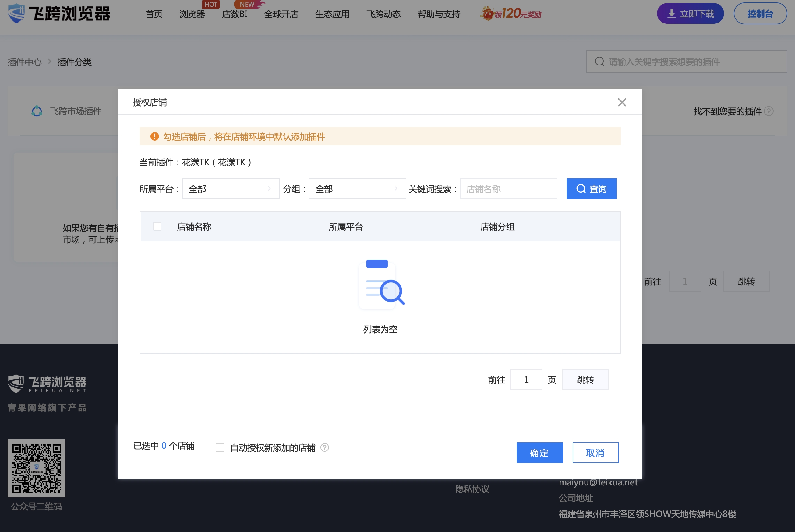Screen dimensions: 795x532
Task: Click the footer 飞跨浏览器 logo
Action: (47, 384)
